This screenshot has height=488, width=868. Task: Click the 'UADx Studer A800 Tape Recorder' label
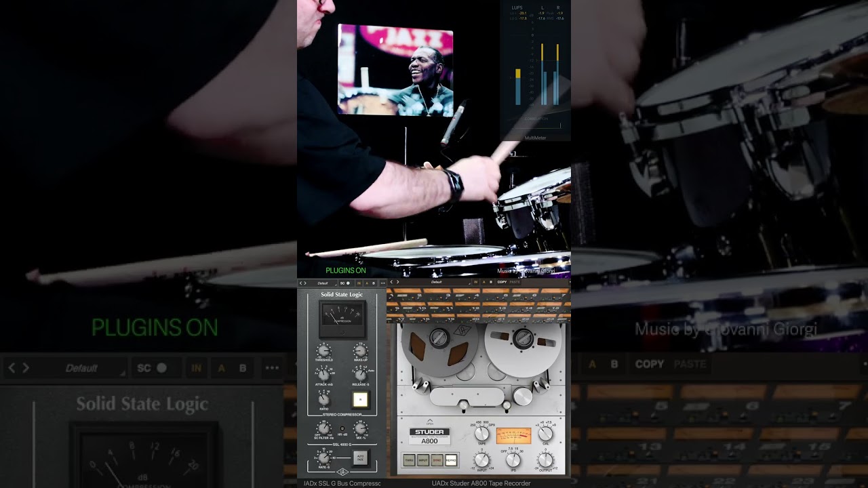pyautogui.click(x=481, y=483)
